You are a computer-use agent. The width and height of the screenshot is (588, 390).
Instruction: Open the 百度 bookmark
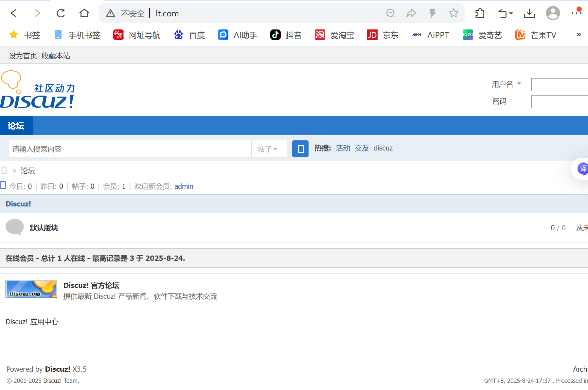click(x=189, y=35)
